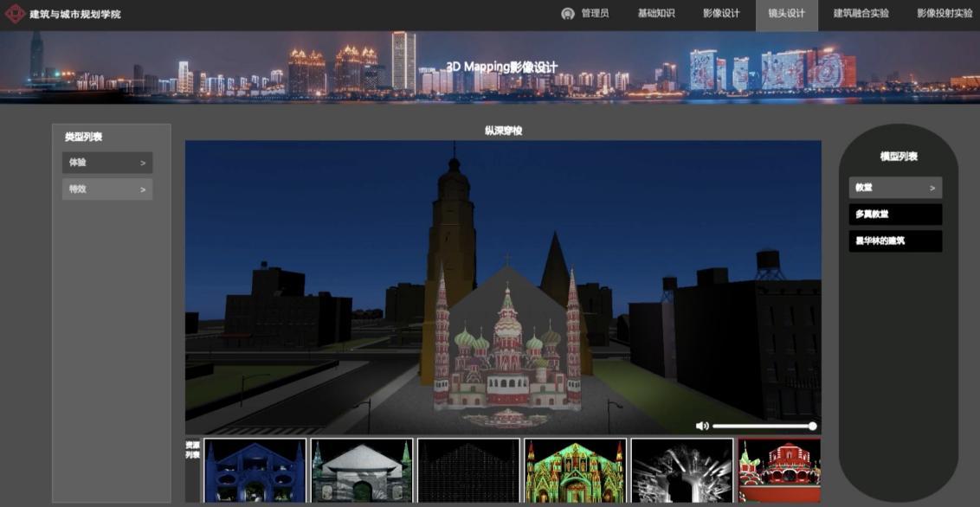Open 建筑融合实验 in the top navigation
The width and height of the screenshot is (980, 507).
tap(861, 14)
